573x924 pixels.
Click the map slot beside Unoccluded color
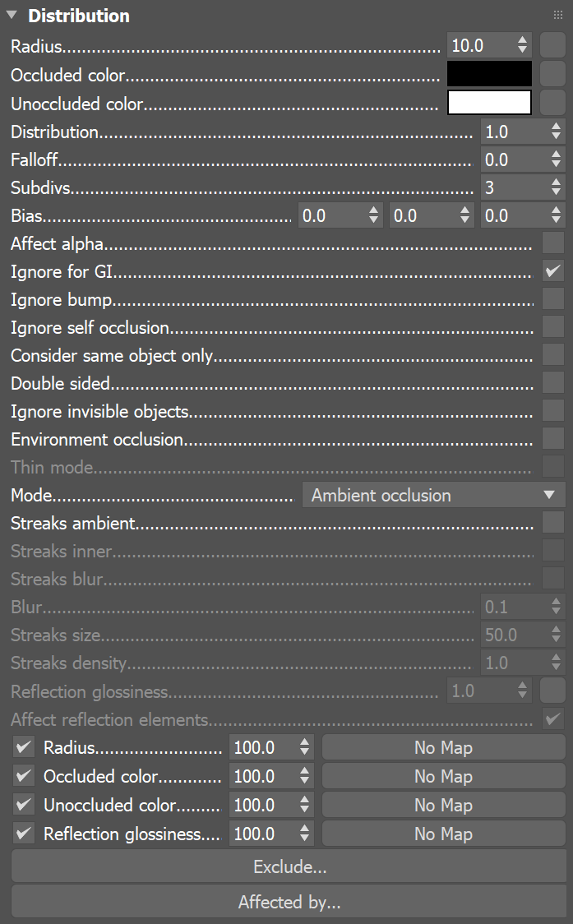tap(552, 102)
